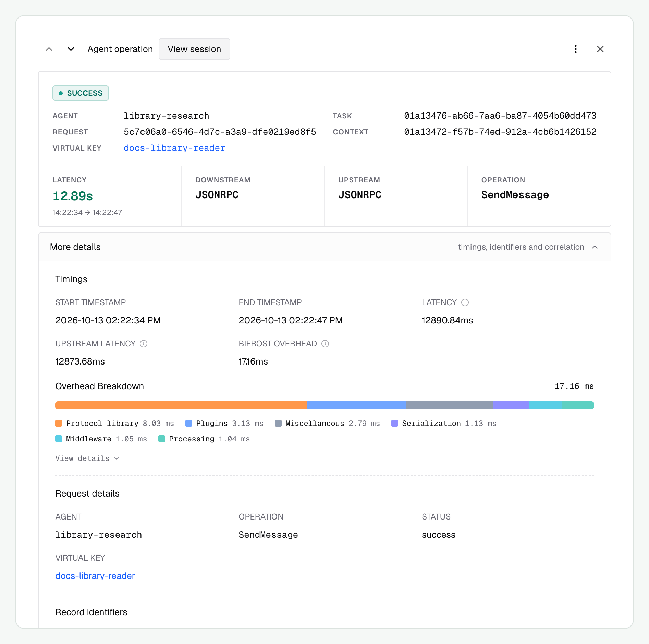Click start timestamp 2026-10-13 02:22:34 PM
The height and width of the screenshot is (644, 649).
(108, 320)
